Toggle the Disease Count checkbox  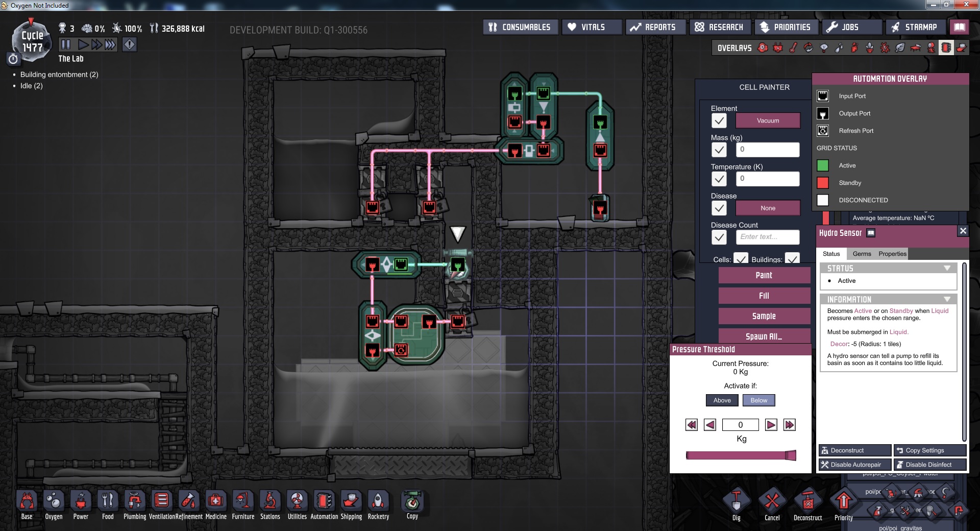(x=719, y=237)
